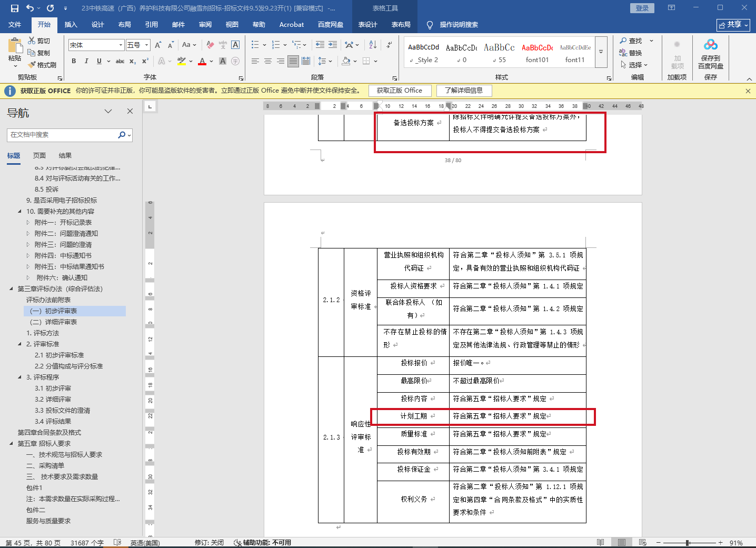Click the zoom slider handle in status bar
Image resolution: width=756 pixels, height=548 pixels.
(x=688, y=542)
